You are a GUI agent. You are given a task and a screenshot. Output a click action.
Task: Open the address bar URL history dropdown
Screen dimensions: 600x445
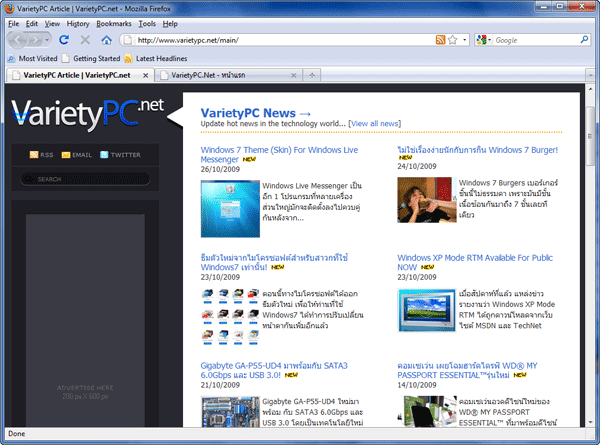pyautogui.click(x=465, y=40)
